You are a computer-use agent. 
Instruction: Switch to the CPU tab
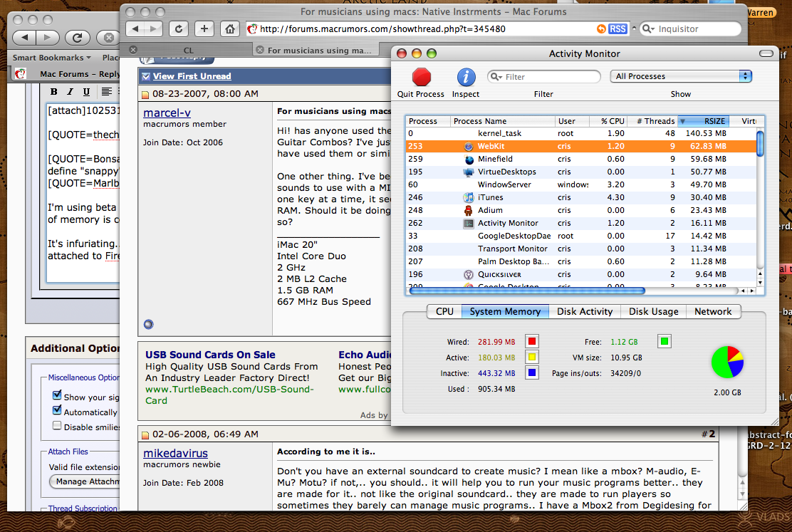point(444,312)
